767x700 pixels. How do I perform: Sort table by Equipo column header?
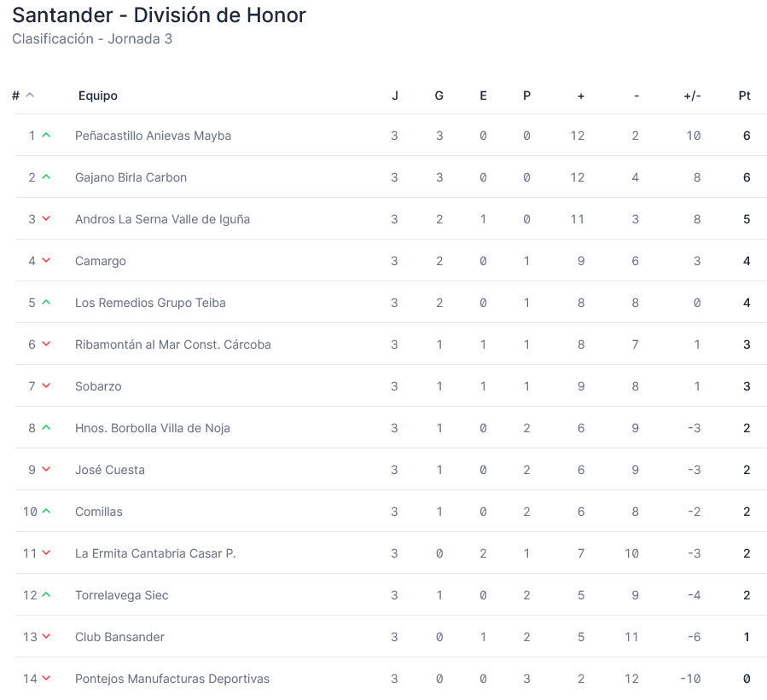98,95
